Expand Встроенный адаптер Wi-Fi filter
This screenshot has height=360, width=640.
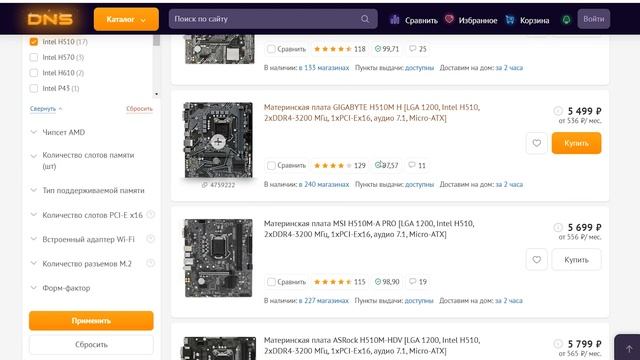tap(88, 239)
